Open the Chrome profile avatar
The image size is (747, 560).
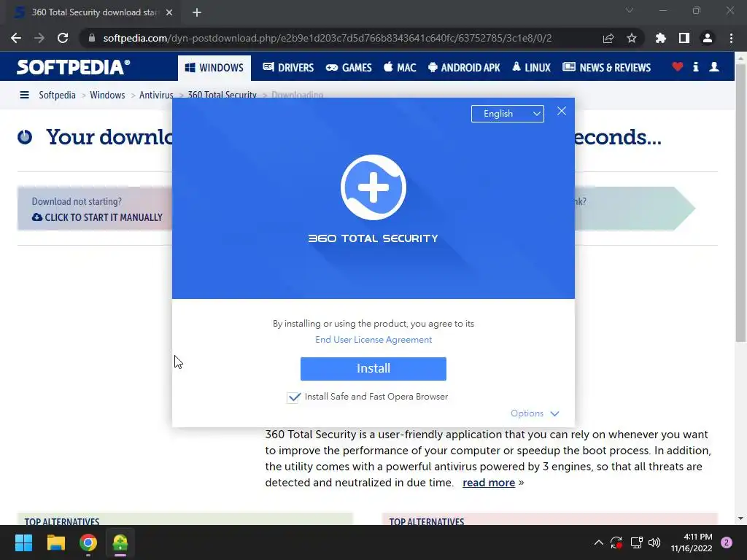(x=708, y=38)
